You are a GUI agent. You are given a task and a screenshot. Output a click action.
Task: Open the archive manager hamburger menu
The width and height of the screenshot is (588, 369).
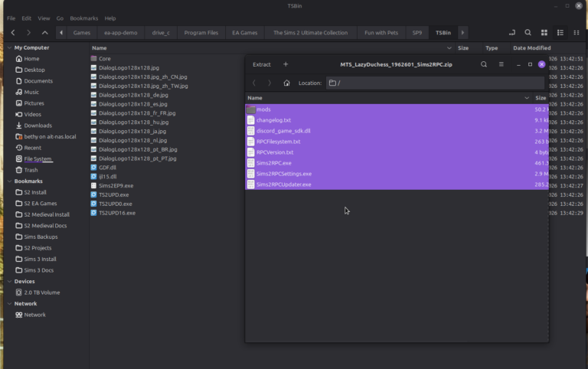(501, 64)
